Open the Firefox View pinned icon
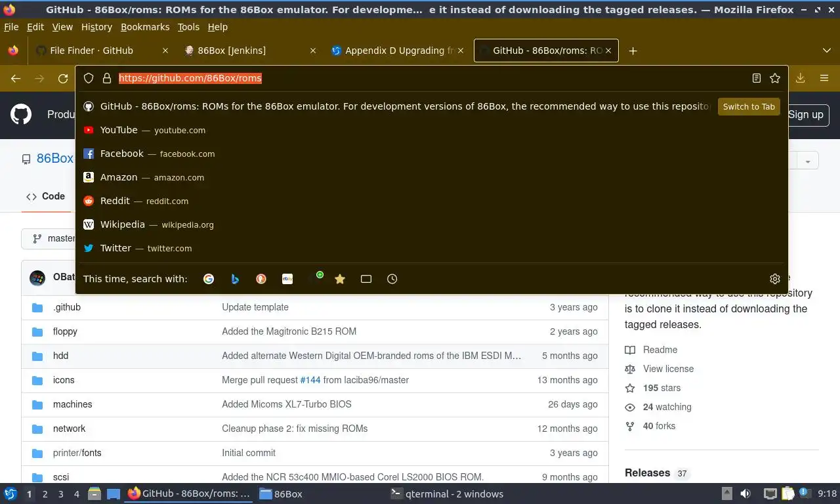Viewport: 840px width, 504px height. (12, 51)
